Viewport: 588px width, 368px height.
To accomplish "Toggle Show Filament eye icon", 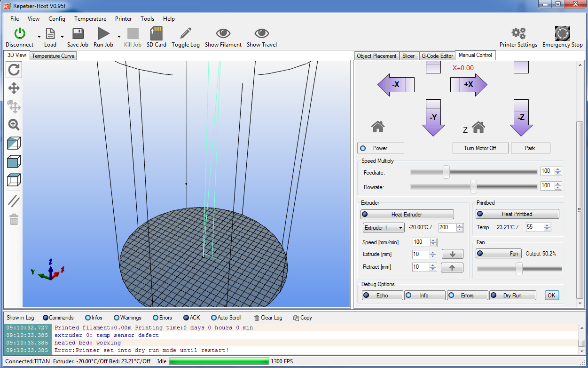I will pos(223,34).
